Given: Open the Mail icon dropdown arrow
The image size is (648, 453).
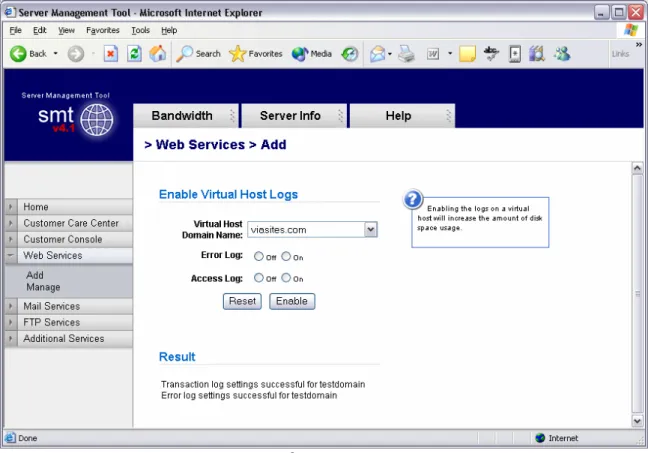Looking at the screenshot, I should [390, 54].
